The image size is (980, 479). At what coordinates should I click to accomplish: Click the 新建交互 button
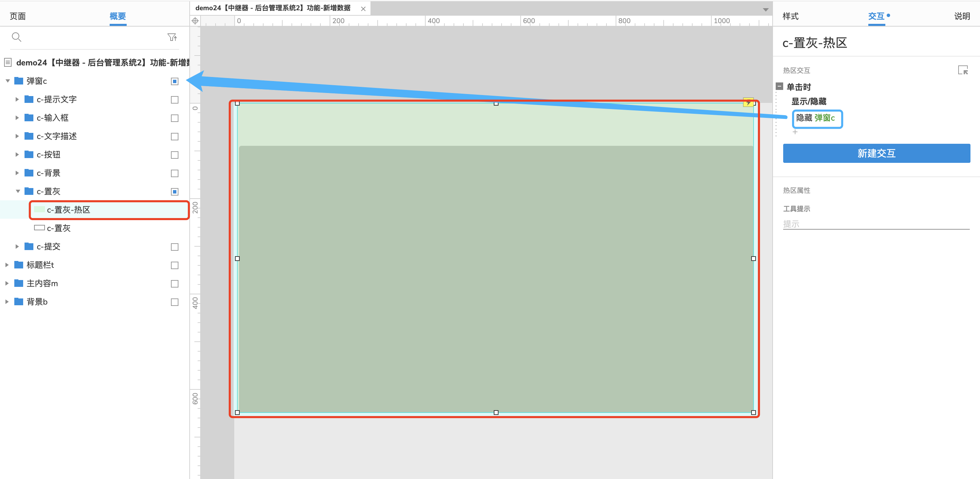tap(876, 153)
